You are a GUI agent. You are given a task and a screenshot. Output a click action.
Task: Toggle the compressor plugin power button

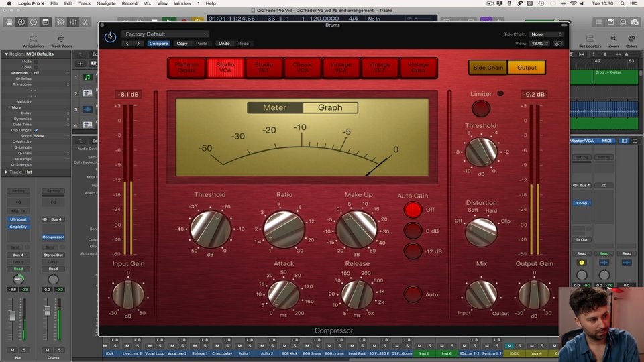[111, 37]
